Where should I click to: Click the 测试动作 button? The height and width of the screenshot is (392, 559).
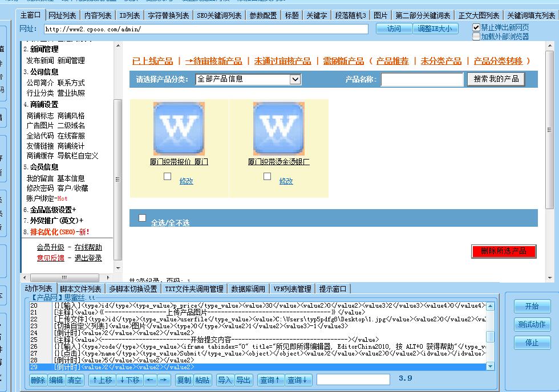coord(532,324)
